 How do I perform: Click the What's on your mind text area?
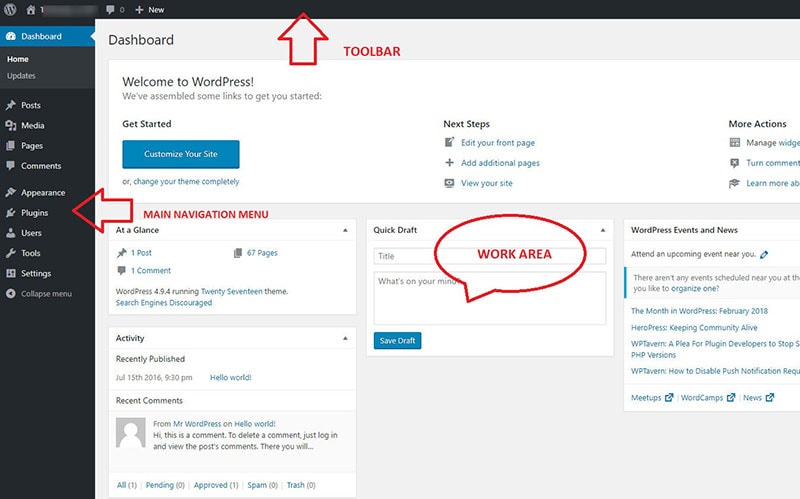490,298
